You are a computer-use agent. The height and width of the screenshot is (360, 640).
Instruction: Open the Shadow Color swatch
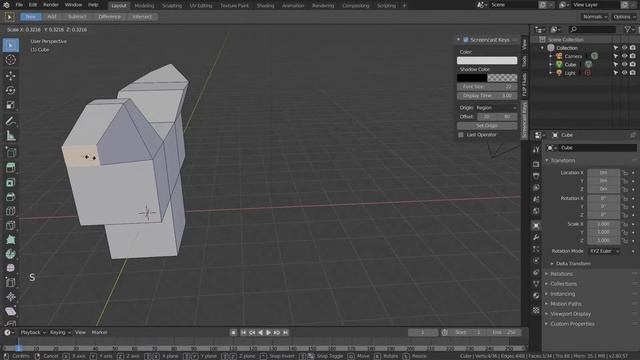[x=487, y=78]
